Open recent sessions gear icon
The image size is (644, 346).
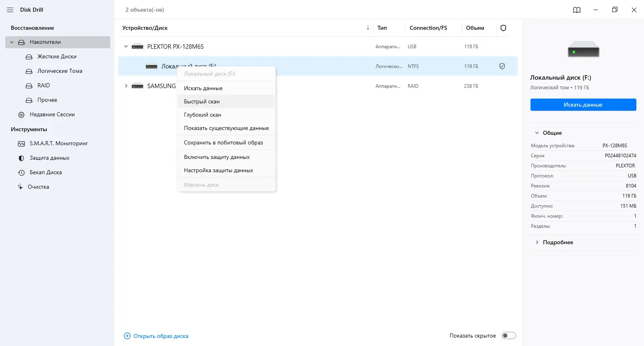coord(21,115)
